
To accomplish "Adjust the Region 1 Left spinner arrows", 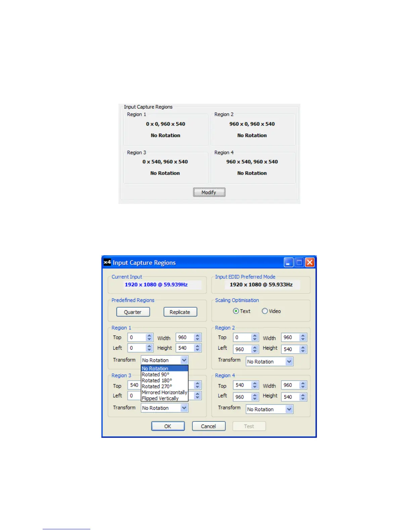I will (149, 348).
